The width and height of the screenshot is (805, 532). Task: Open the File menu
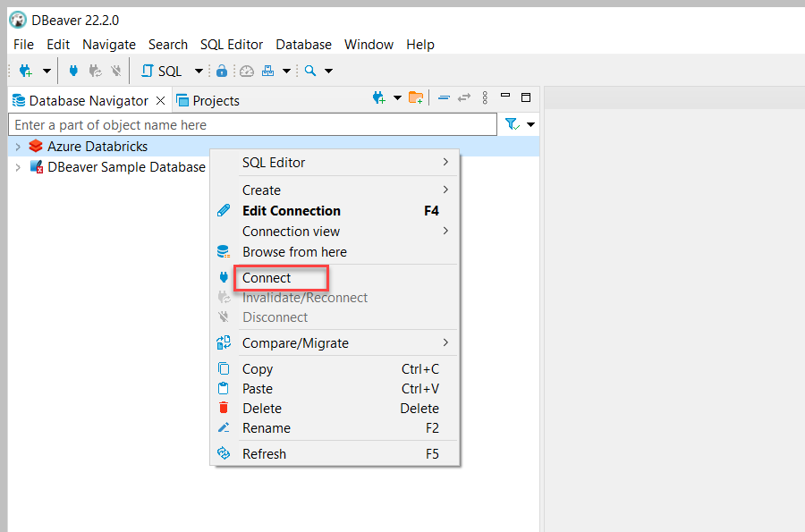(x=23, y=45)
